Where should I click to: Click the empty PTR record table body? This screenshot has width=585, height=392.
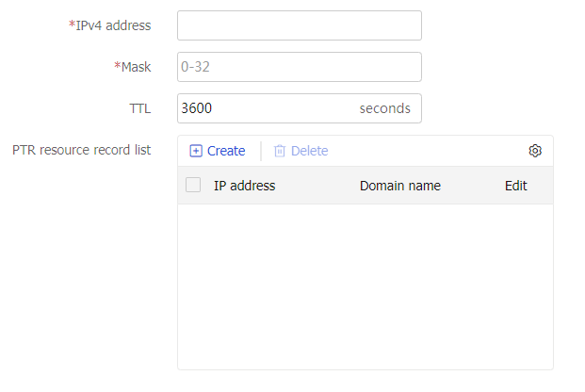366,286
